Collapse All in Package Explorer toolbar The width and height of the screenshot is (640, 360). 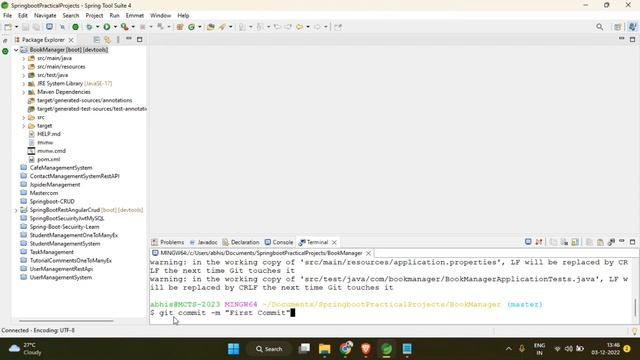tap(97, 40)
